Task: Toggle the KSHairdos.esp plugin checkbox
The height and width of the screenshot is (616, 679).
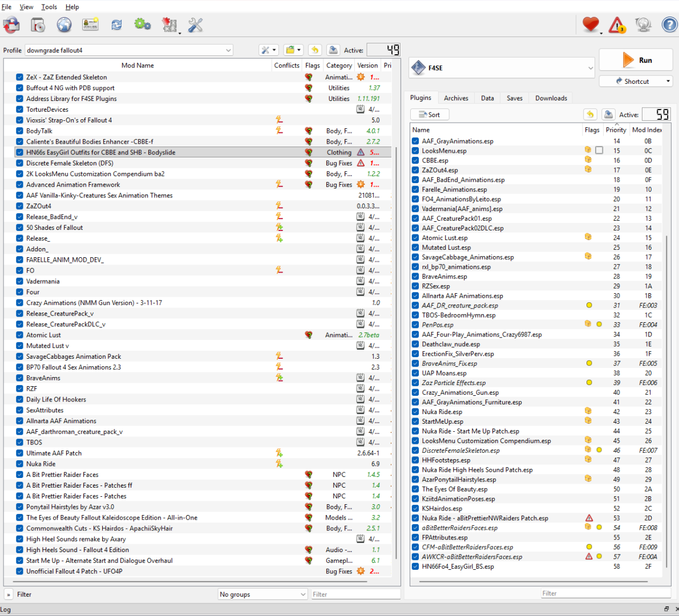Action: (415, 508)
